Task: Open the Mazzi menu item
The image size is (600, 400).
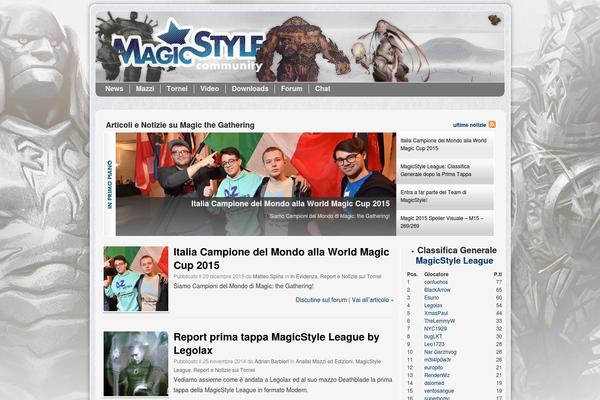Action: coord(145,89)
